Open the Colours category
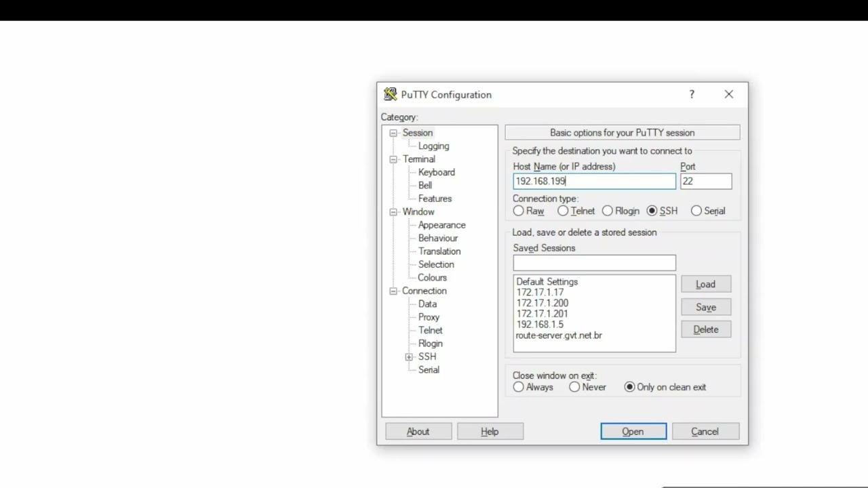 click(432, 278)
